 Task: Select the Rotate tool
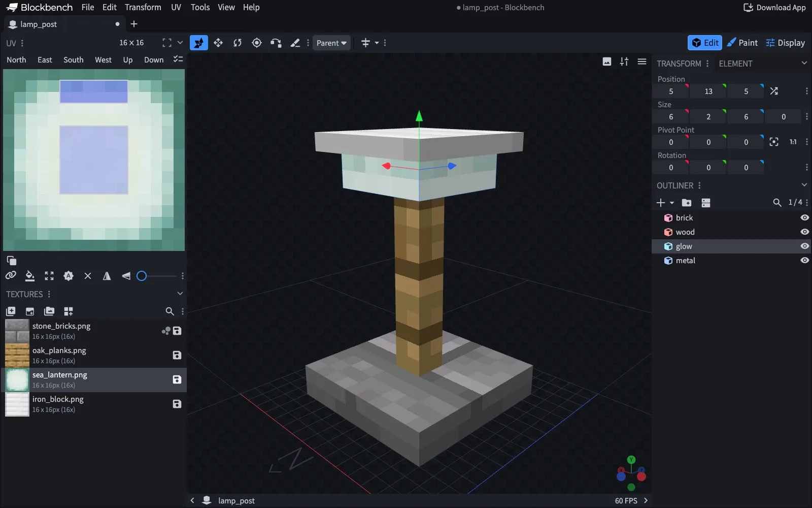coord(238,43)
